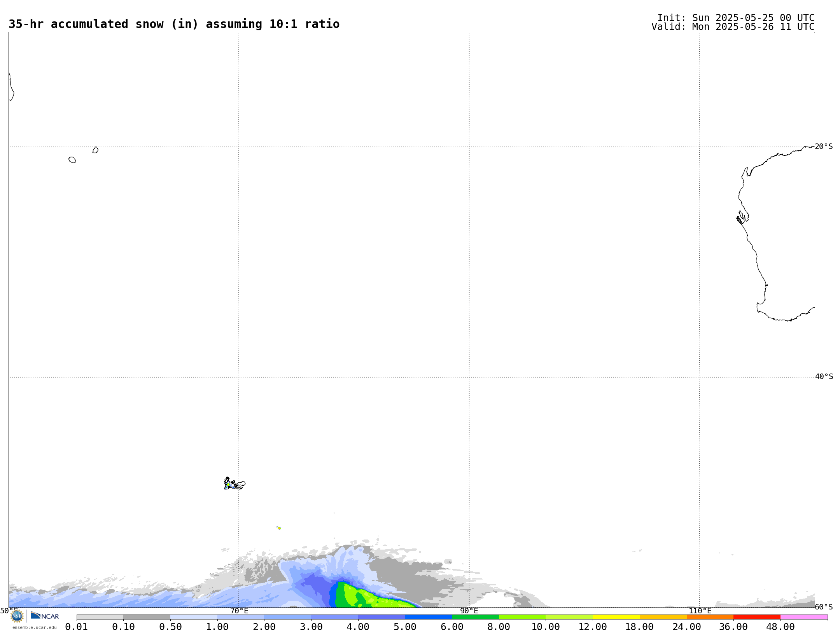840x632 pixels.
Task: Click the pale blue 0.50 color swatch
Action: click(x=194, y=617)
